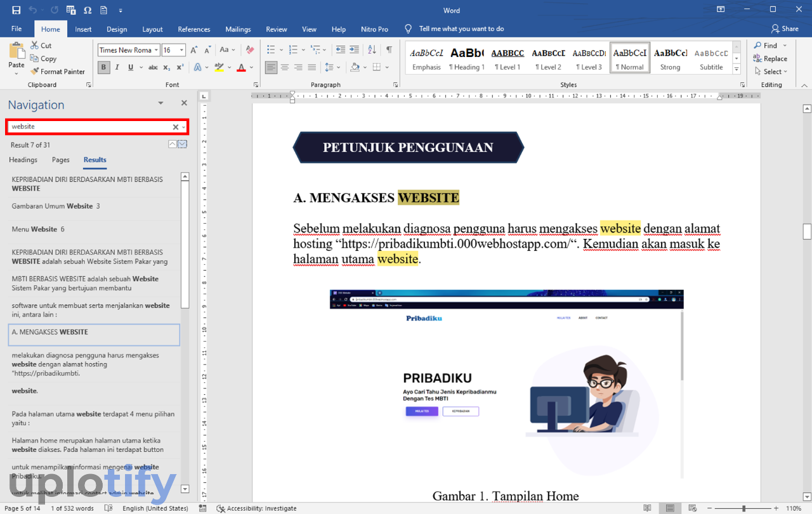812x514 pixels.
Task: Close the Navigation pane
Action: coord(184,103)
